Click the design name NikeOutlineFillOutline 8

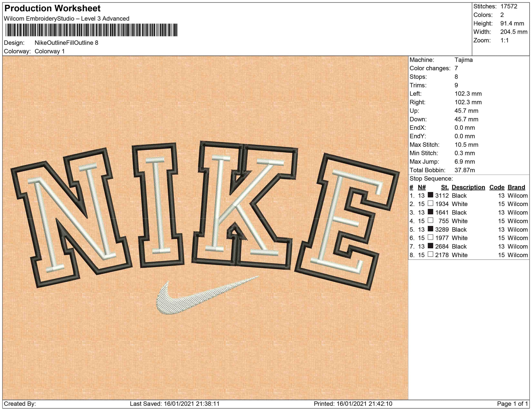tap(66, 43)
